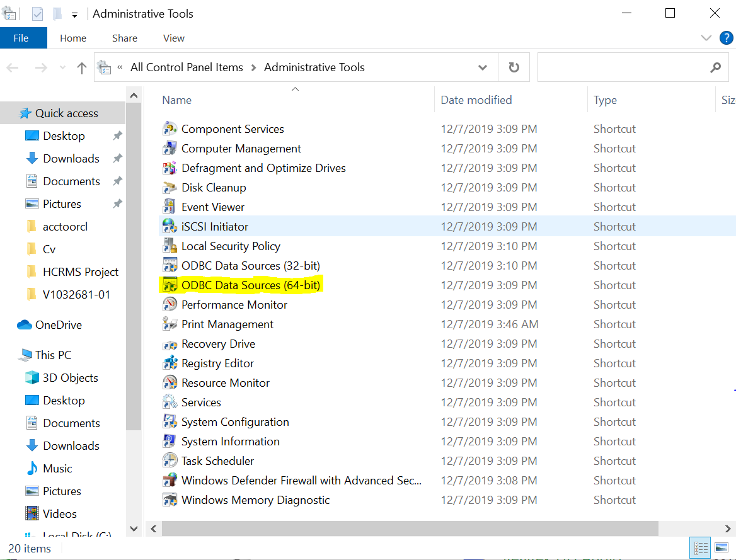Viewport: 736px width, 560px height.
Task: Select the Disk Cleanup icon
Action: point(170,188)
